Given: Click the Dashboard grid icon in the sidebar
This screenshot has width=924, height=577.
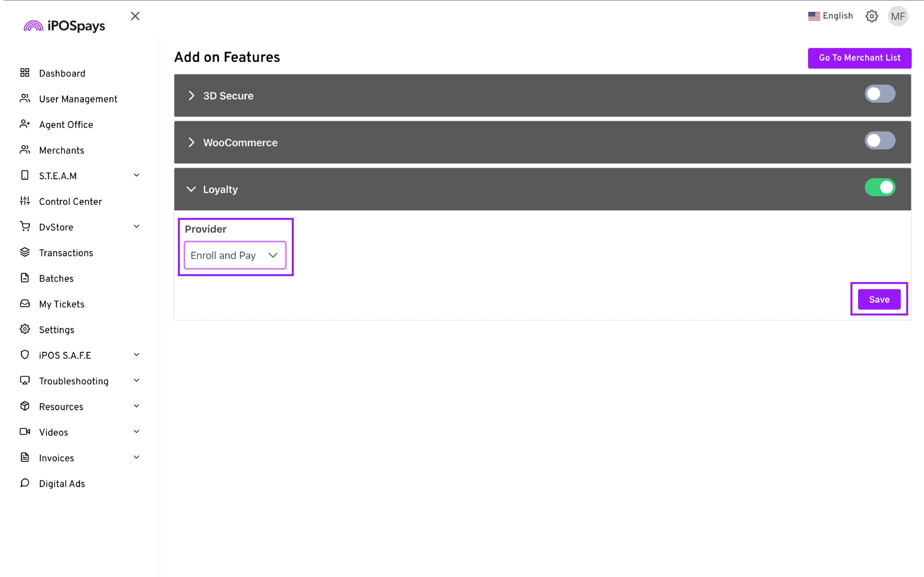Looking at the screenshot, I should (25, 73).
